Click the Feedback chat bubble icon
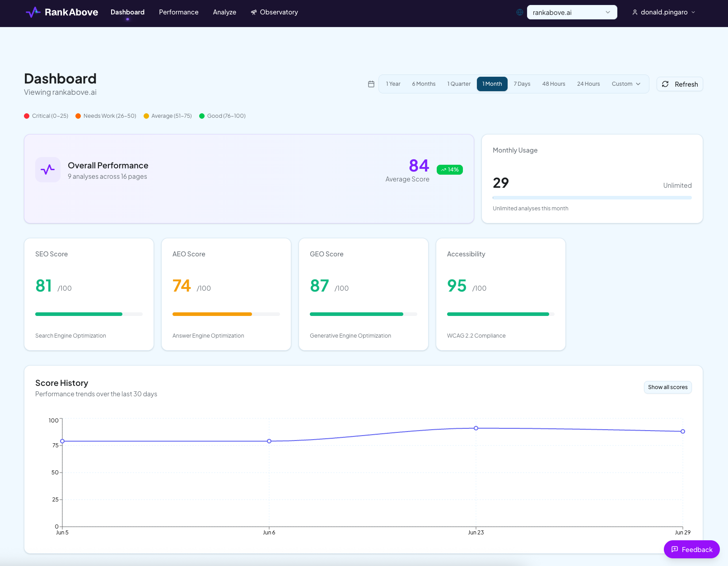 pyautogui.click(x=675, y=549)
